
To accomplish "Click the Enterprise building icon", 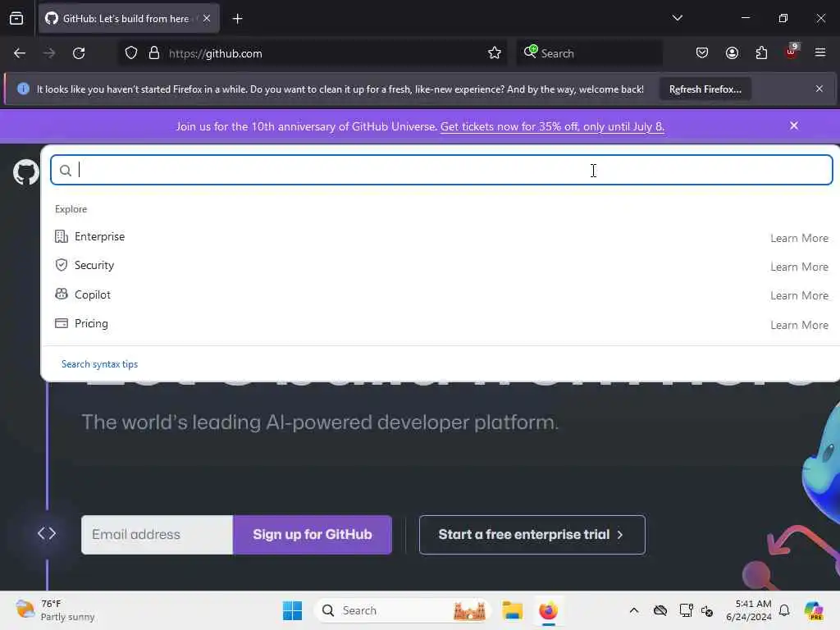I will tap(61, 236).
